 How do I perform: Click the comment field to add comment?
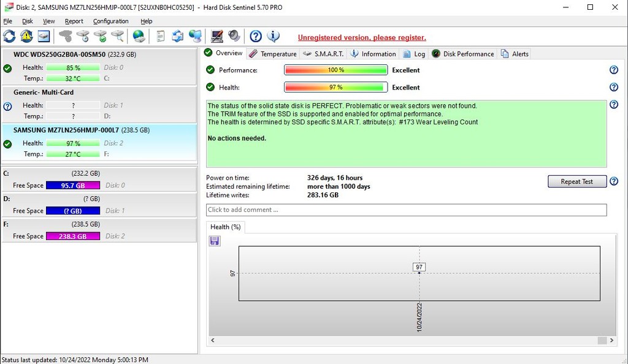click(407, 210)
